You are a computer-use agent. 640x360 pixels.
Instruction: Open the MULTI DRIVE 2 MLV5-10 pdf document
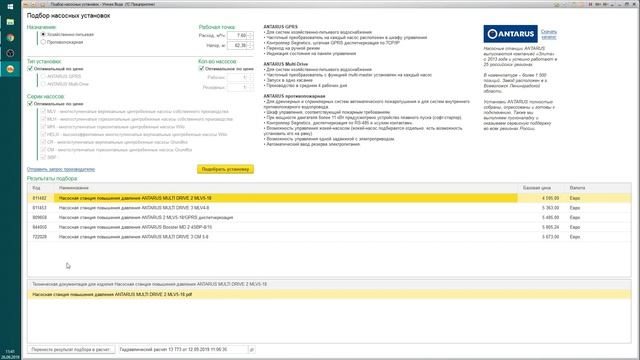pyautogui.click(x=329, y=294)
